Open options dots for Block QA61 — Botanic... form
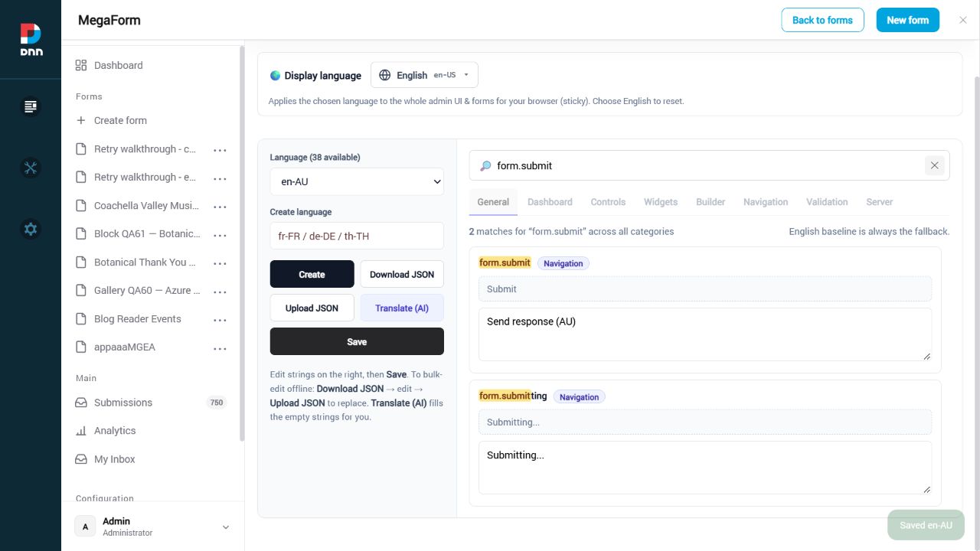Viewport: 980px width, 551px height. [220, 235]
